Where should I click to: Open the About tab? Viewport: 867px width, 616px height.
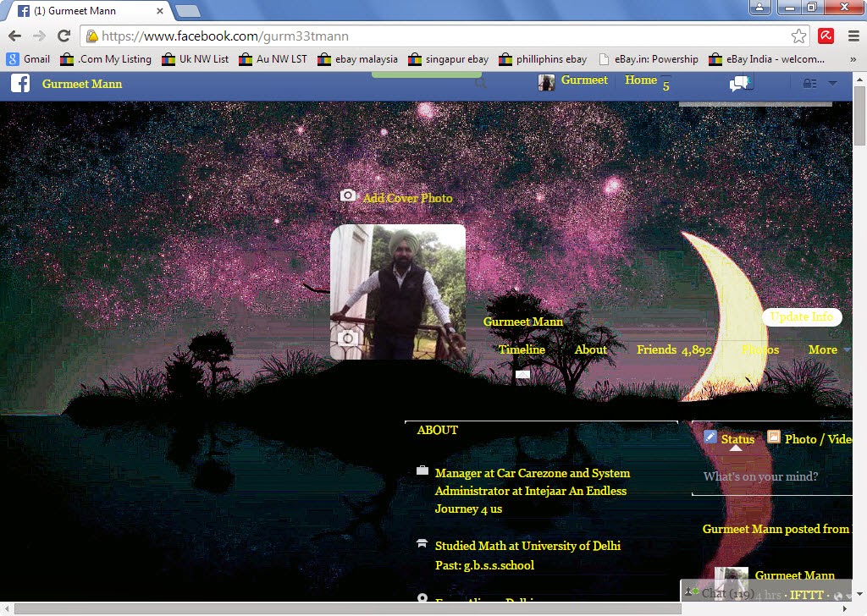point(590,349)
